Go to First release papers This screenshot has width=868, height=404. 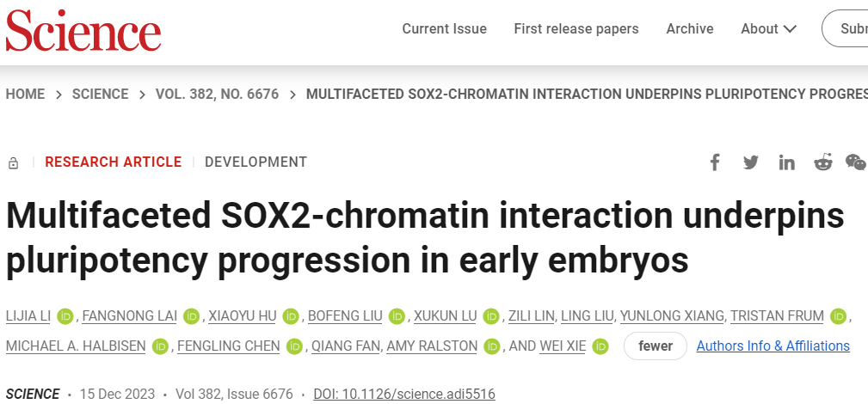pos(576,29)
